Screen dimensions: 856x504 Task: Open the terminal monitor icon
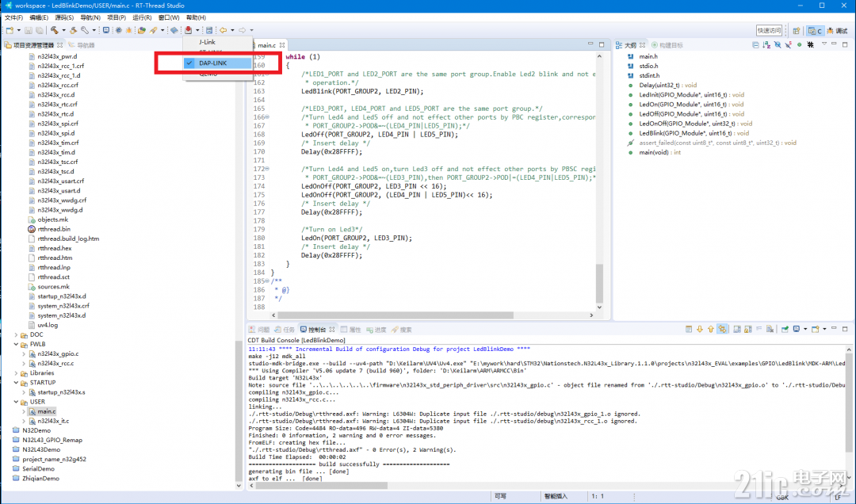106,30
